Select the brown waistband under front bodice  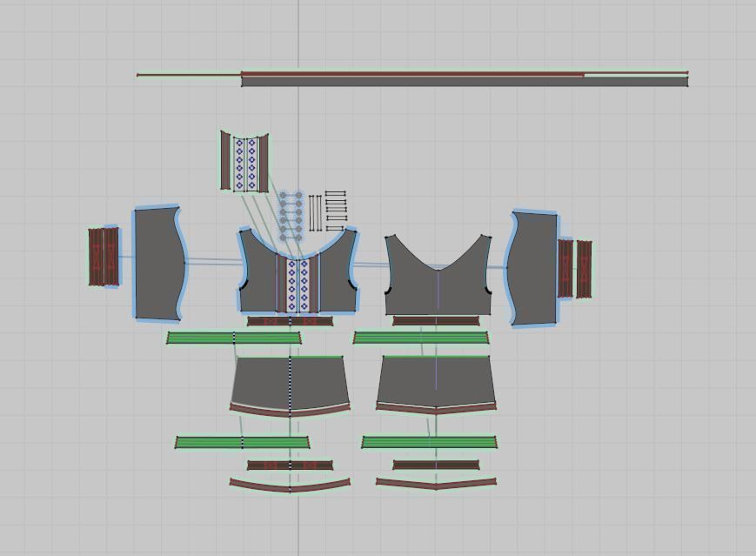tap(291, 321)
